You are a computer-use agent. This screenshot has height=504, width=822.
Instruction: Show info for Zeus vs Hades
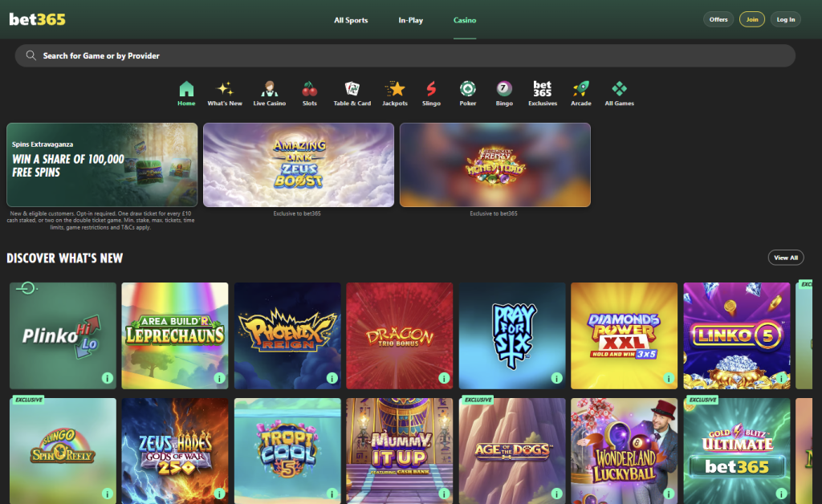pyautogui.click(x=220, y=494)
